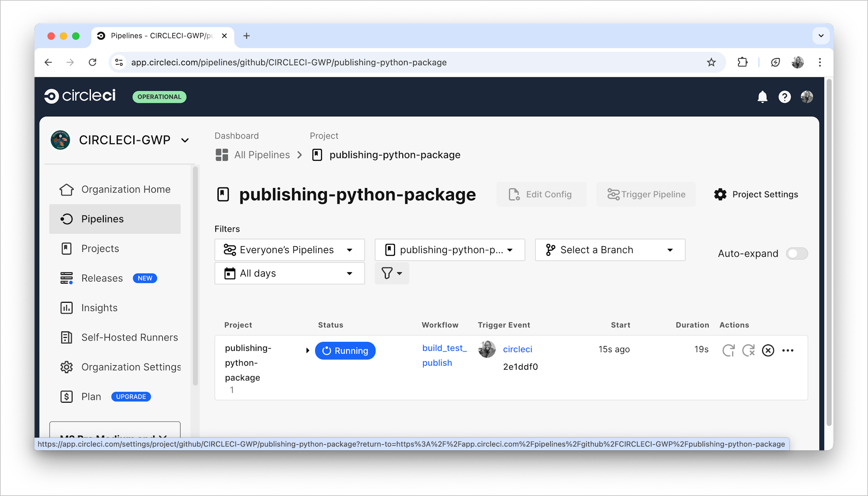The height and width of the screenshot is (496, 868).
Task: Toggle the Auto-expand switch
Action: click(x=797, y=253)
